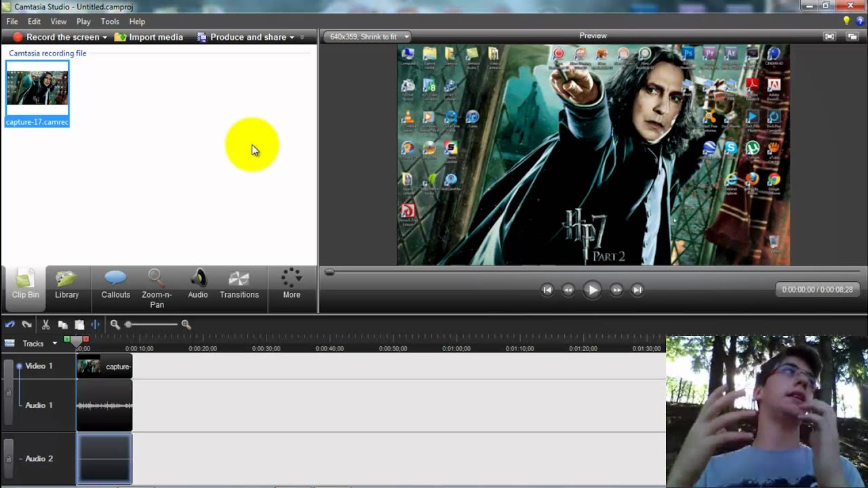
Task: Open the View menu
Action: tap(58, 22)
